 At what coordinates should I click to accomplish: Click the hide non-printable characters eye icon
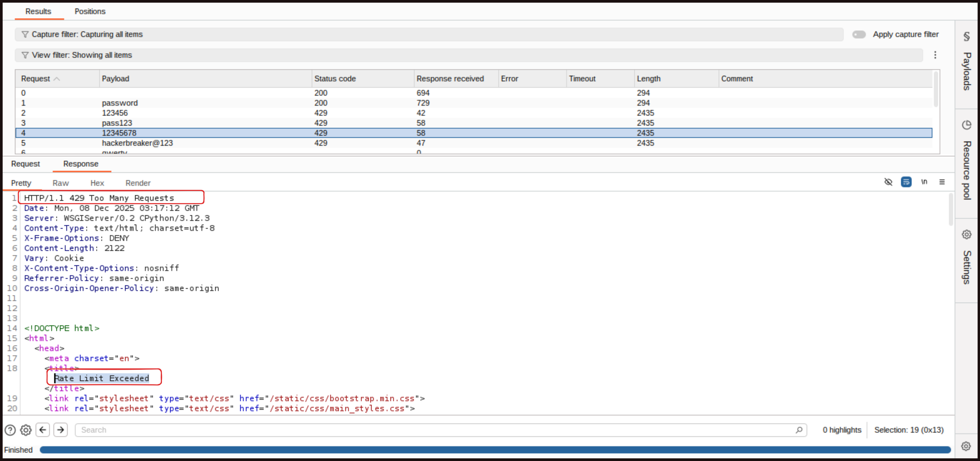pos(888,182)
